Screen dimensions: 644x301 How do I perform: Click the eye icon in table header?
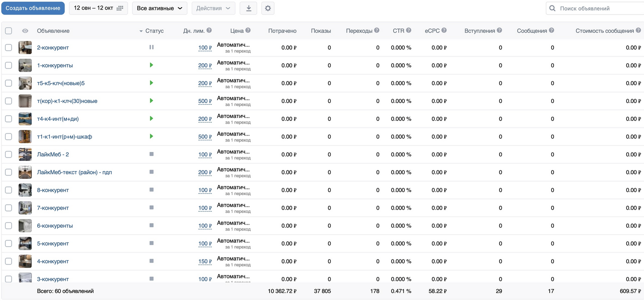(25, 31)
